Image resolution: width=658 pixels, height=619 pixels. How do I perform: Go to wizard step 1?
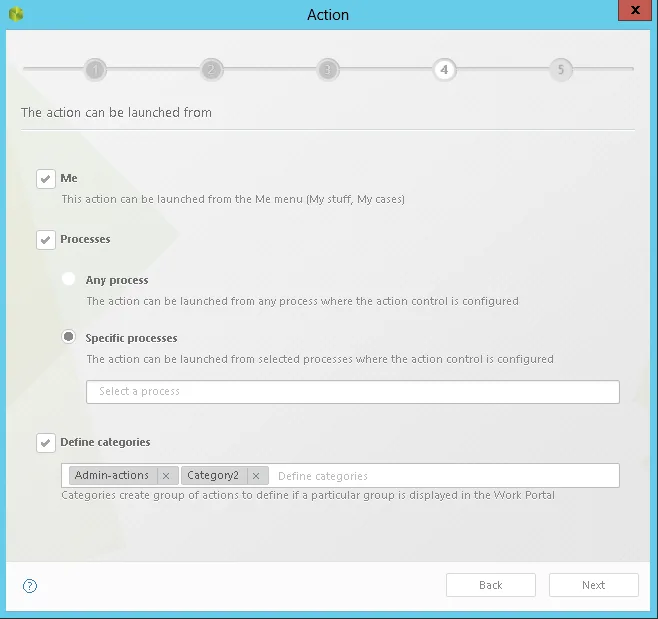[95, 70]
